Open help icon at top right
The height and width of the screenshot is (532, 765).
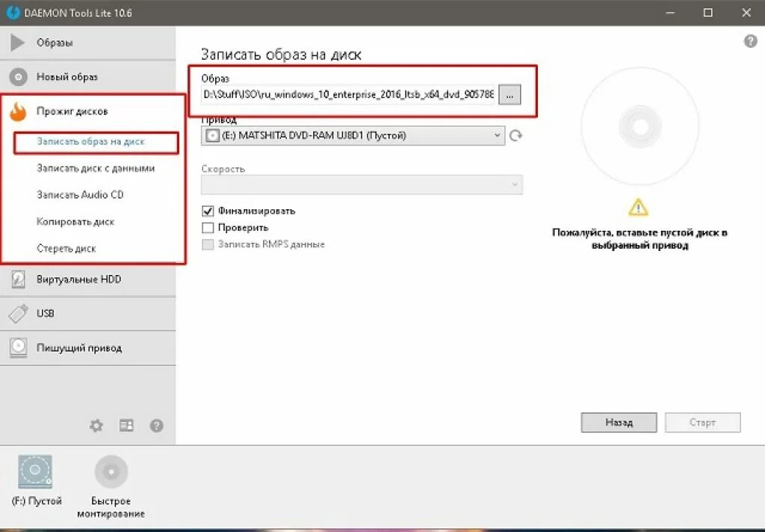(x=750, y=41)
